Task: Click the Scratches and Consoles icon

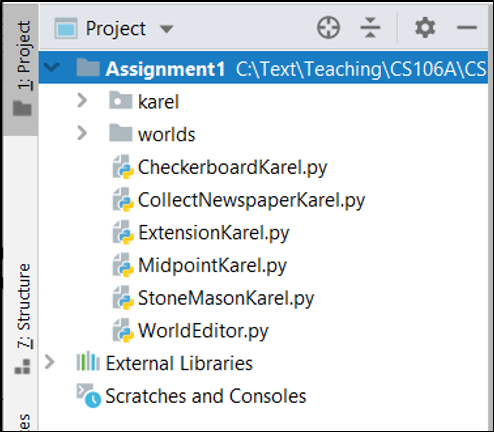Action: tap(89, 396)
